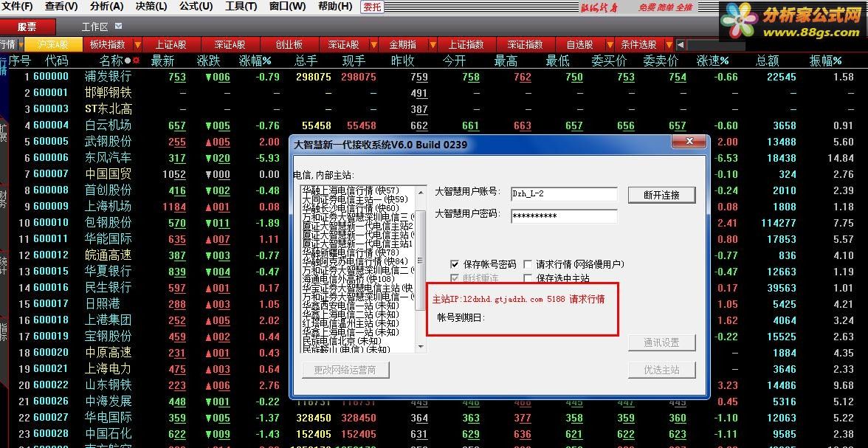Select server 华融新疆电信行情(快78)
868x448 pixels.
click(x=351, y=252)
